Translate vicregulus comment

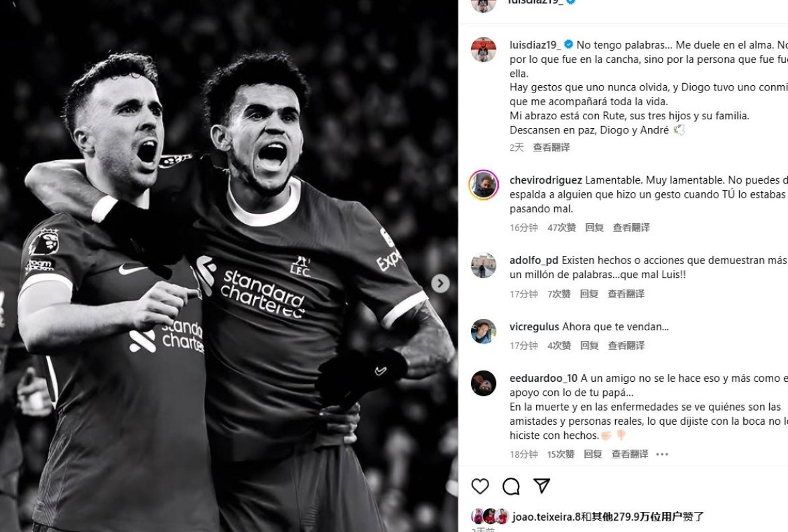click(626, 345)
